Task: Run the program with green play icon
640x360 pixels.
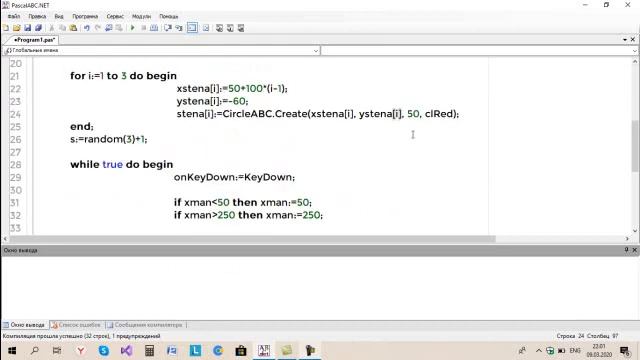Action: click(132, 28)
